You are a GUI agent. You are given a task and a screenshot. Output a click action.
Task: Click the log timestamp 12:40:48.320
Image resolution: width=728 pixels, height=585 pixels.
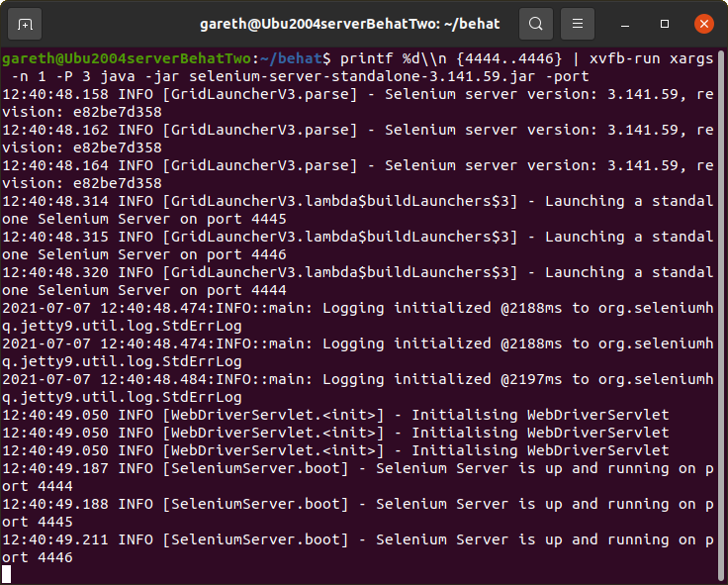55,272
